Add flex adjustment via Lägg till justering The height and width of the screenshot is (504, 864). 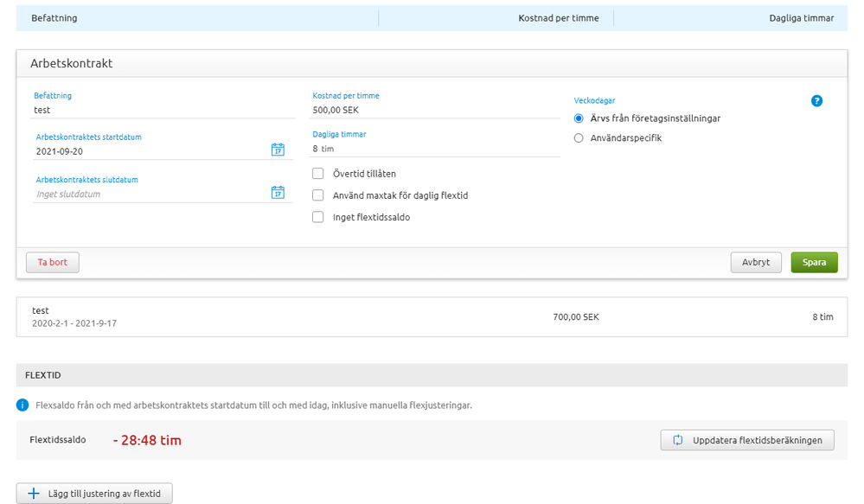[95, 494]
